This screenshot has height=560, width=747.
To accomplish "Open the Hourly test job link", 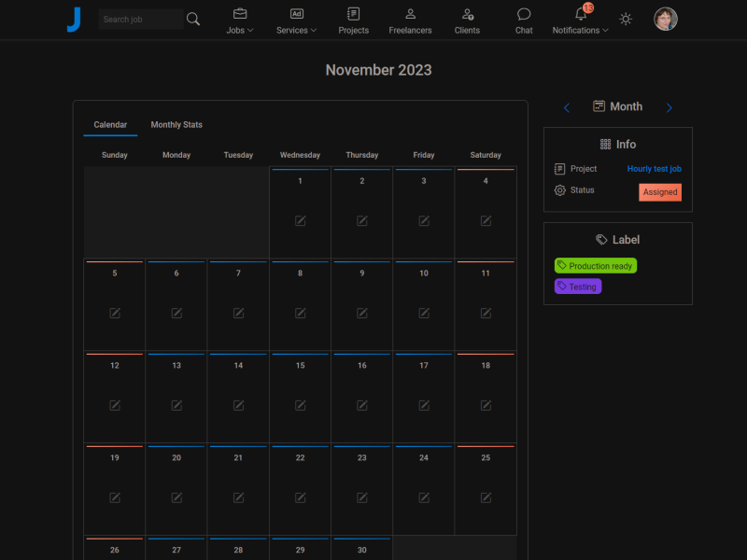I will coord(654,169).
